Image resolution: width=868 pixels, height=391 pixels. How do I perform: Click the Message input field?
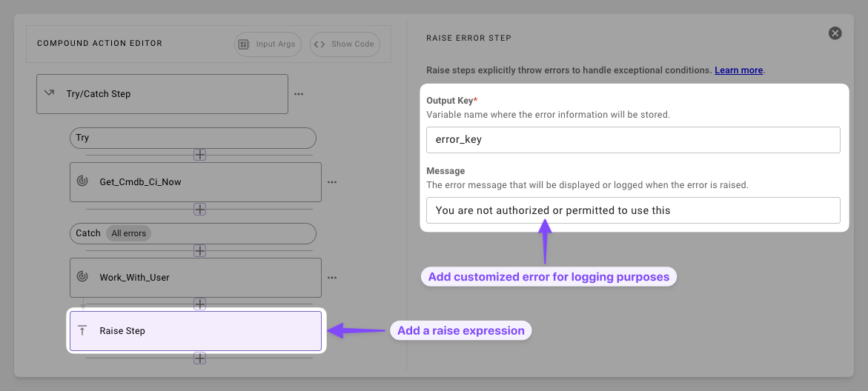[x=633, y=210]
